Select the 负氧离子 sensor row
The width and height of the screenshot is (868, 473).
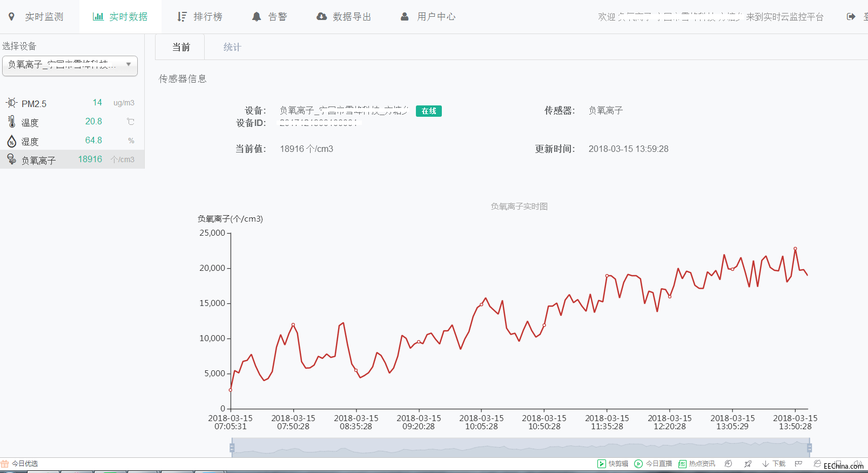coord(72,159)
